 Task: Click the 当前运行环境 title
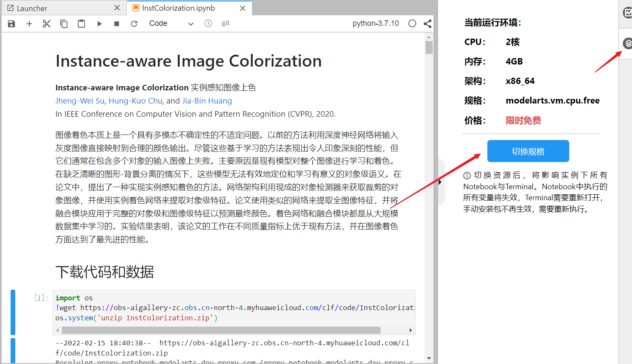492,22
